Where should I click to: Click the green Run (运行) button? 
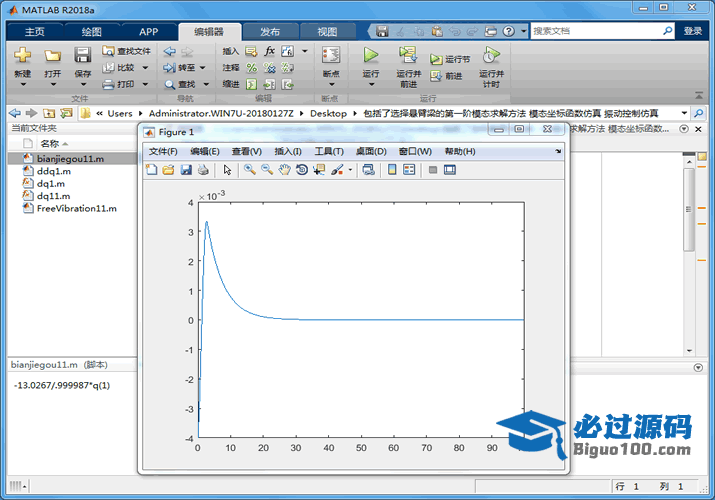(x=371, y=60)
